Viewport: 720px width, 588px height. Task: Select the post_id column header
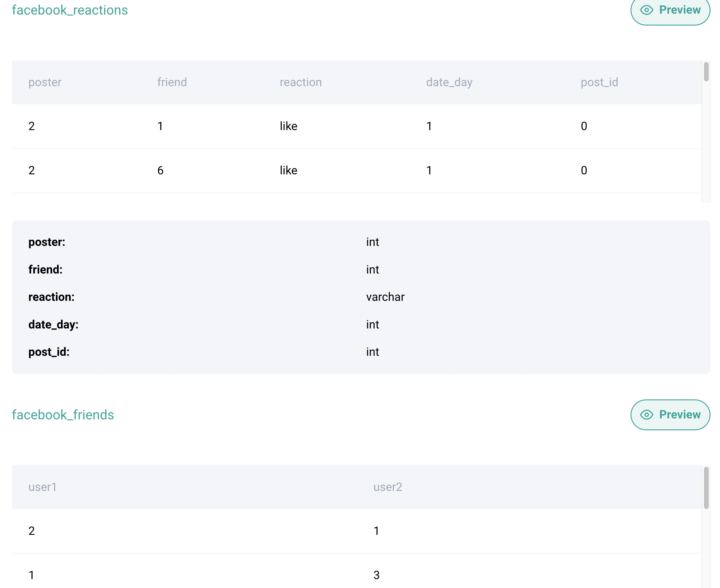click(599, 82)
